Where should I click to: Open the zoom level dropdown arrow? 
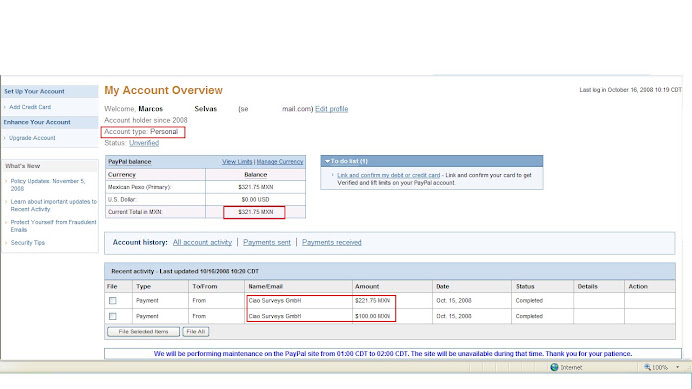click(677, 367)
